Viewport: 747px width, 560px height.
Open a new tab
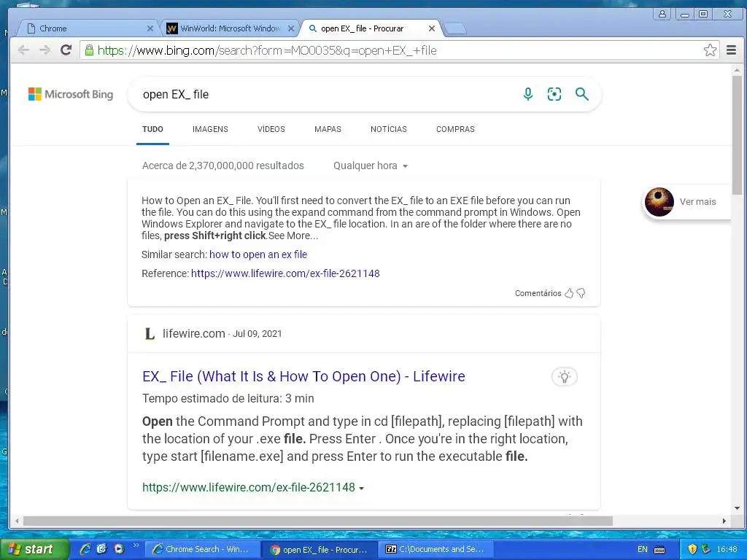tap(455, 29)
